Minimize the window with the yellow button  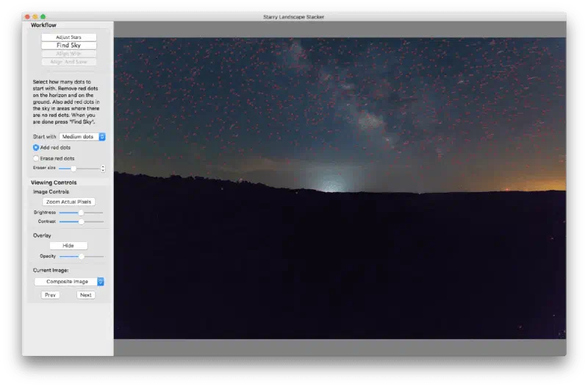(x=35, y=16)
